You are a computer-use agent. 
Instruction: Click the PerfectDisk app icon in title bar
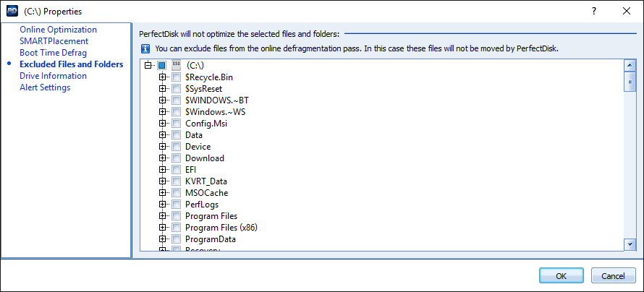(11, 12)
